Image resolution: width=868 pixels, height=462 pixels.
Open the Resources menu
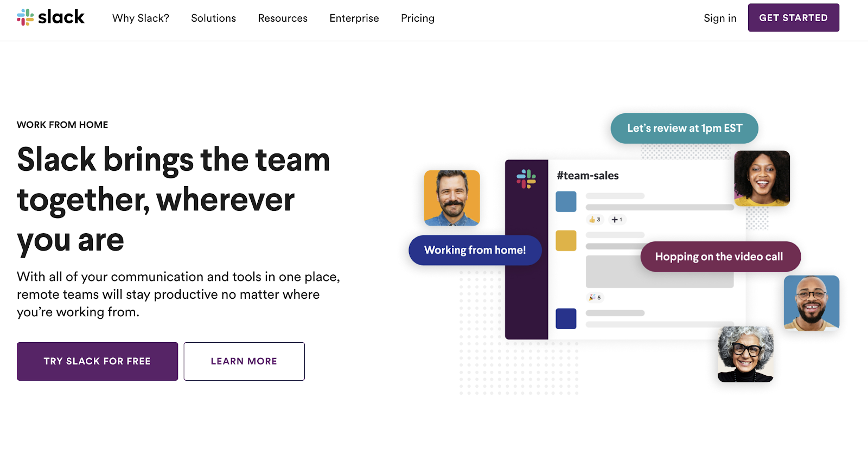point(283,18)
